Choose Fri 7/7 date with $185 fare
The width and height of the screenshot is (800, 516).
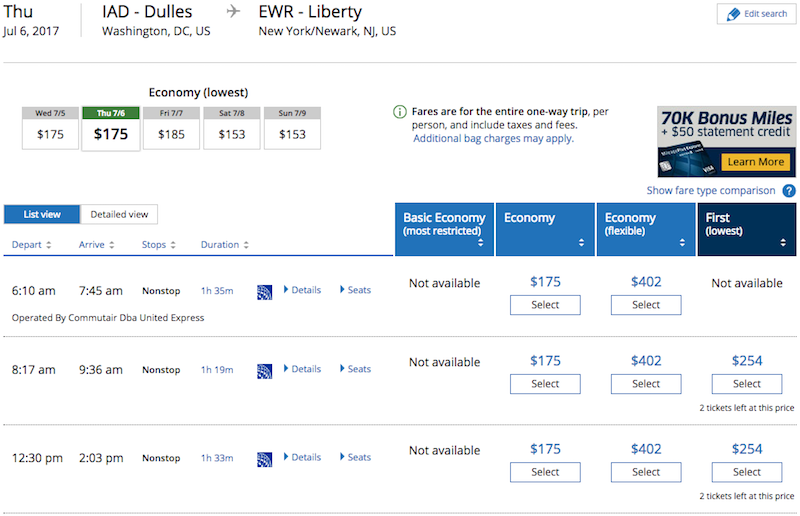[171, 128]
